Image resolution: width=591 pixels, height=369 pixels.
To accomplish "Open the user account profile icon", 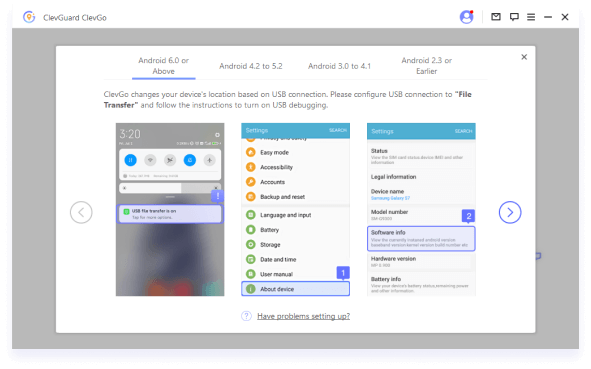I will tap(466, 17).
